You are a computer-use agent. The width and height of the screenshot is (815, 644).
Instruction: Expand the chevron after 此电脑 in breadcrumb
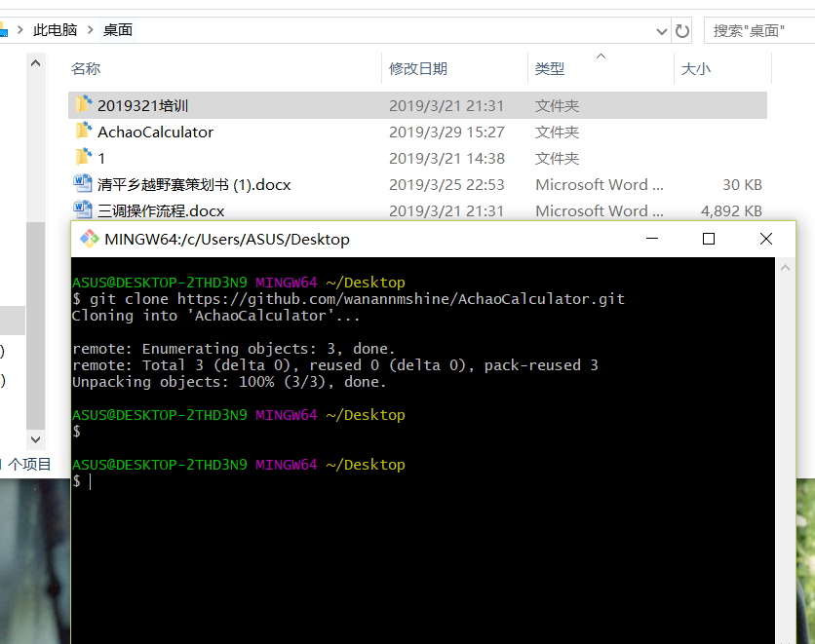pyautogui.click(x=90, y=29)
